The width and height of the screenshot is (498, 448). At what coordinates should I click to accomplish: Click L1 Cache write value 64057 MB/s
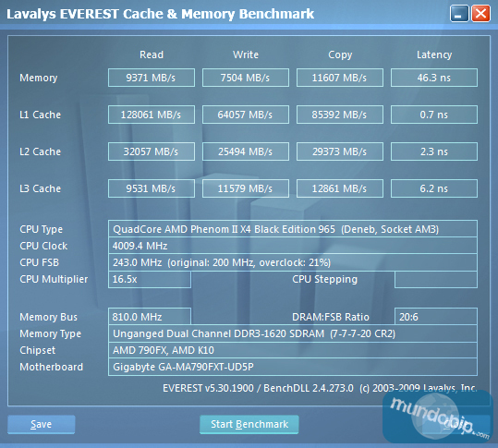246,115
